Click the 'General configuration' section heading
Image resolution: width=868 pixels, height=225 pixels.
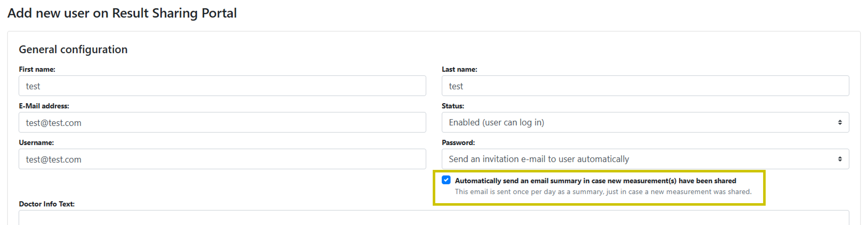tap(73, 50)
